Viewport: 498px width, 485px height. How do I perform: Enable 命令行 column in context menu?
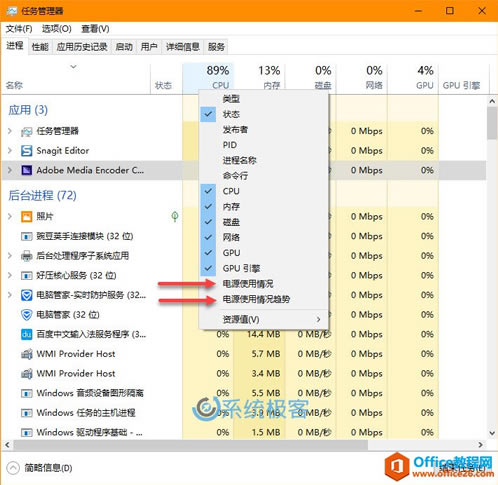point(263,176)
